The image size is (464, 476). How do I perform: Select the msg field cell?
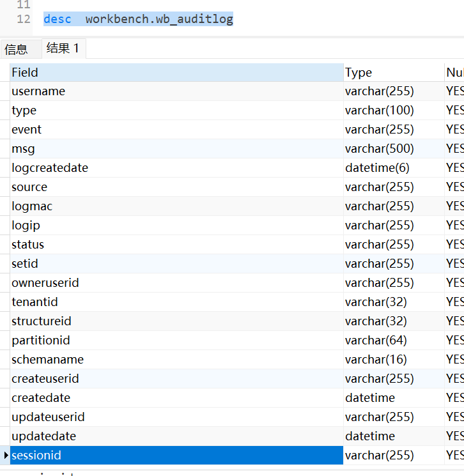coord(177,149)
